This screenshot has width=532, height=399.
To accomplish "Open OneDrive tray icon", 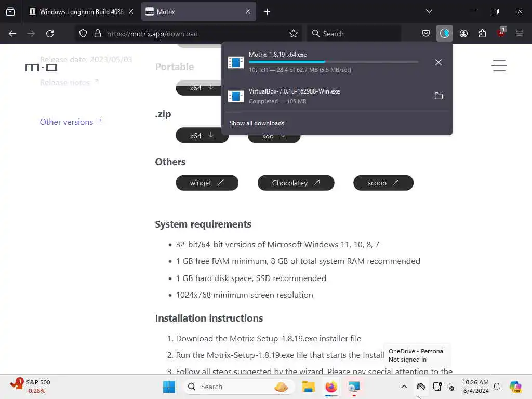I will point(421,387).
